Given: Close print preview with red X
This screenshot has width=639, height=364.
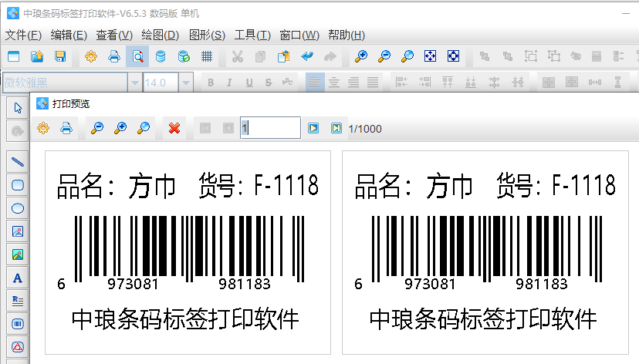Looking at the screenshot, I should pos(174,128).
